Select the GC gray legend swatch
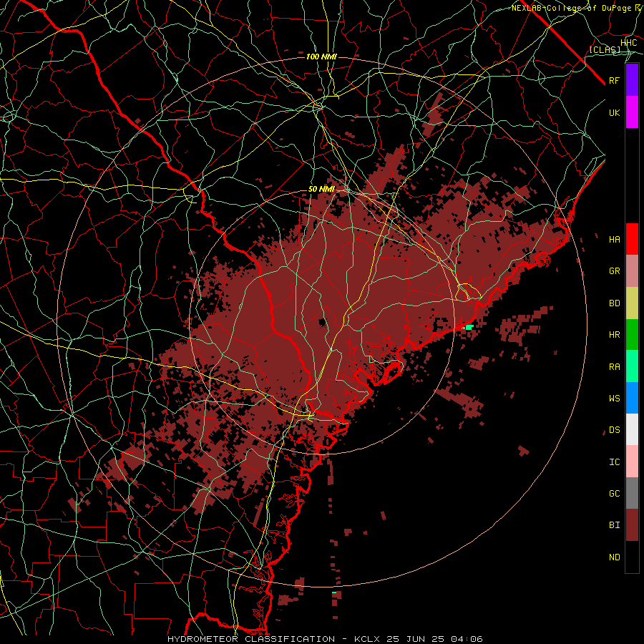This screenshot has width=644, height=644. coord(632,493)
